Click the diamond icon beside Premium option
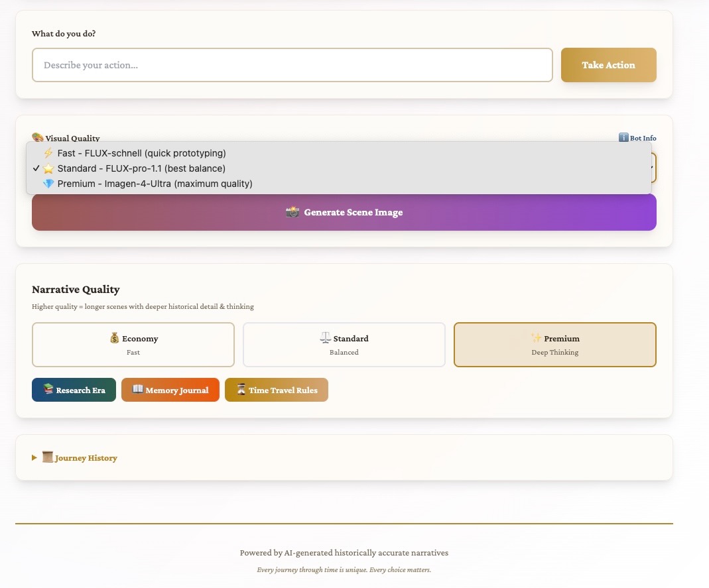Screen dimensions: 709x588 pyautogui.click(x=47, y=184)
